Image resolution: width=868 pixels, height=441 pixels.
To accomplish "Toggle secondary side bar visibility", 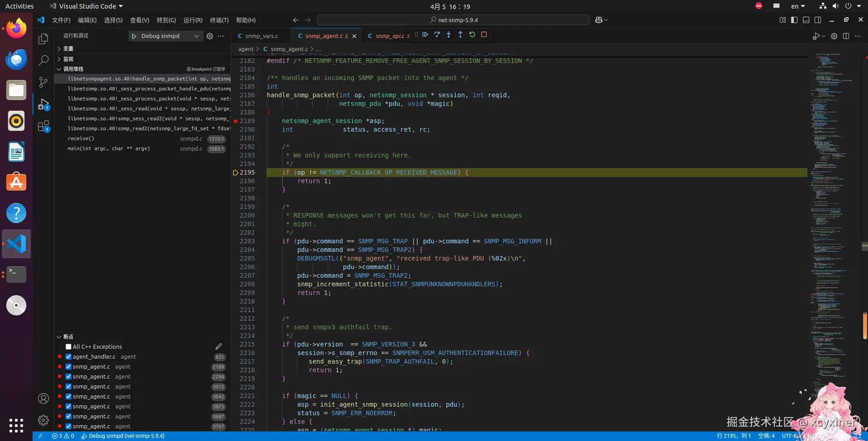I will point(818,20).
